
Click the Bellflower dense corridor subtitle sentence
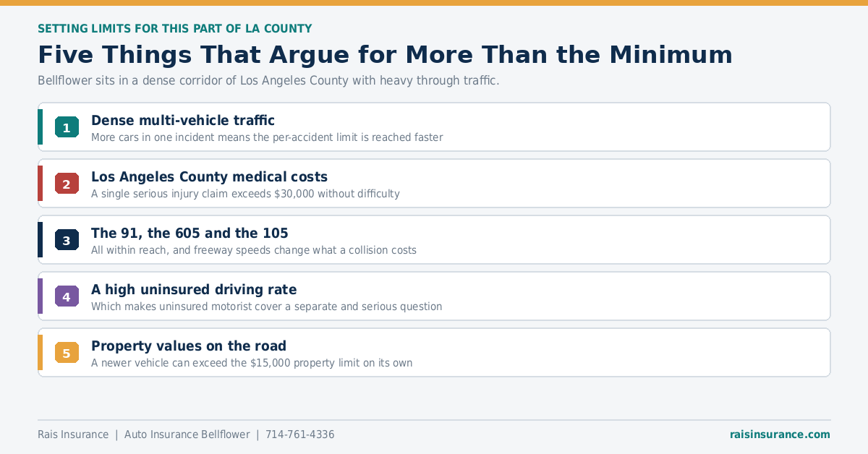(x=268, y=80)
